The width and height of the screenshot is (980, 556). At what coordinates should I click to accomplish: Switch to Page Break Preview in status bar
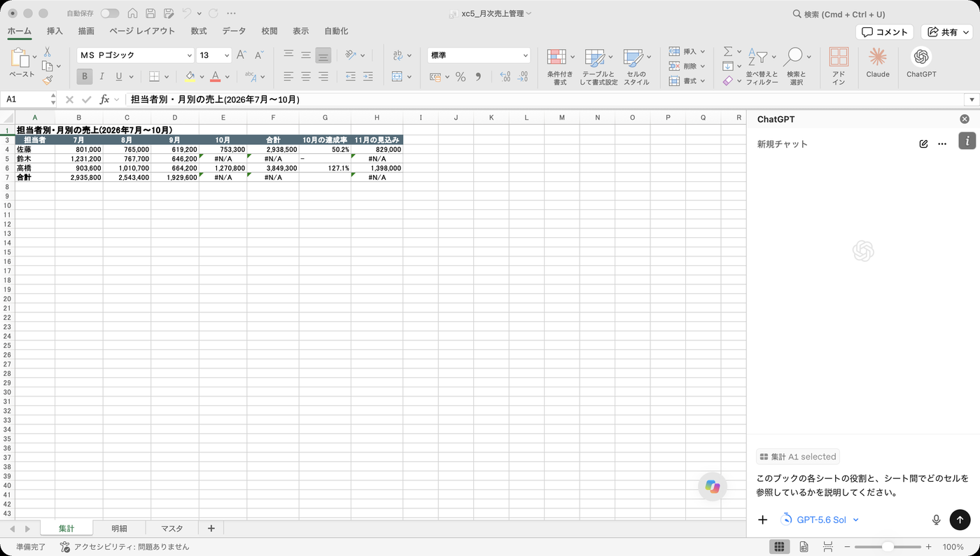pyautogui.click(x=828, y=547)
